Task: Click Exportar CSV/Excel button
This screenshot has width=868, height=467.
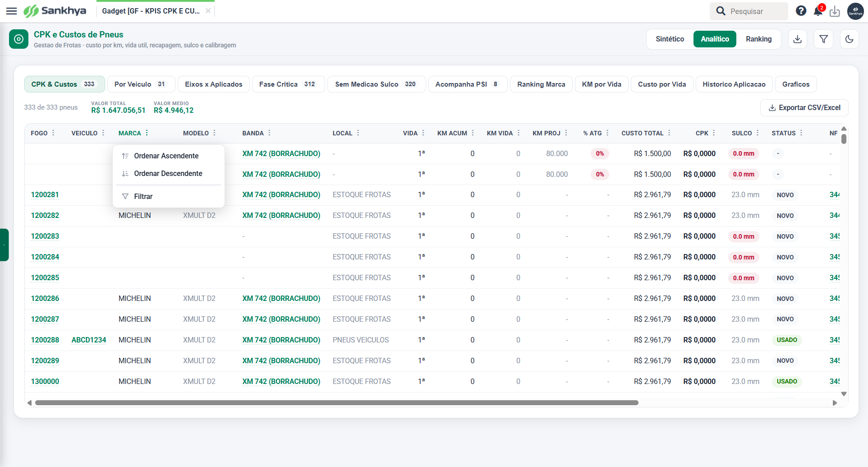Action: 804,108
